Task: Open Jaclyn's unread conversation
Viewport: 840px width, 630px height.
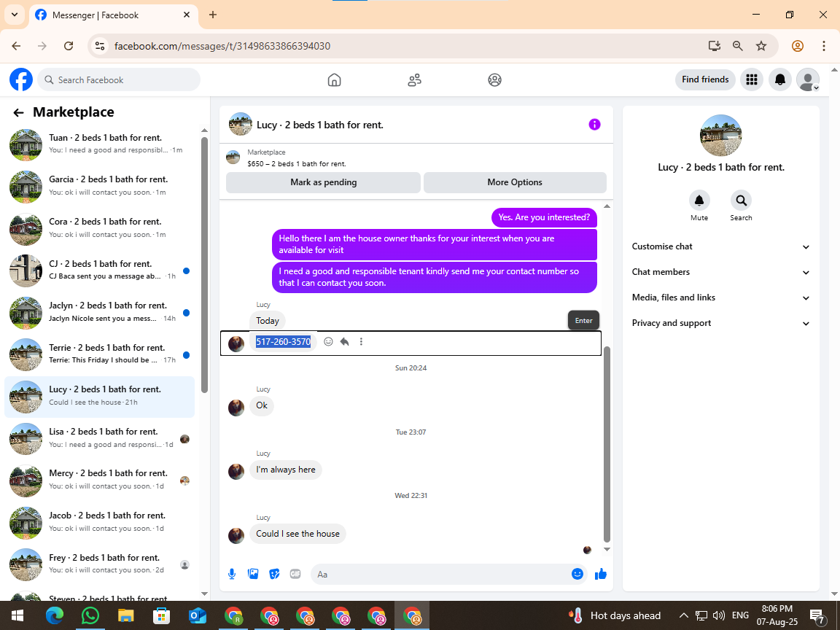Action: coord(101,312)
